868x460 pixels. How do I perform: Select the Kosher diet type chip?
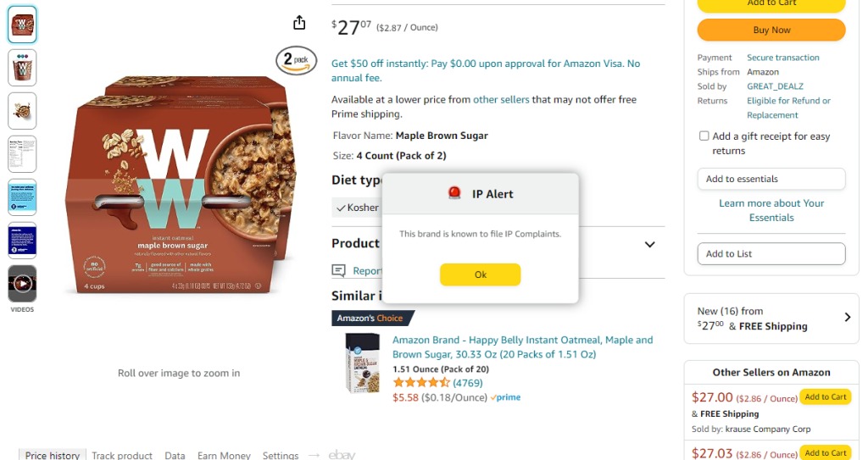(x=357, y=208)
